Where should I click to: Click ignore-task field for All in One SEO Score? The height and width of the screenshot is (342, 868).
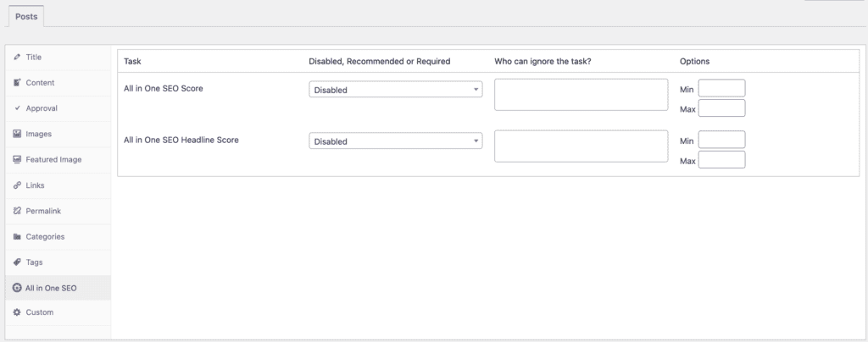click(x=581, y=95)
